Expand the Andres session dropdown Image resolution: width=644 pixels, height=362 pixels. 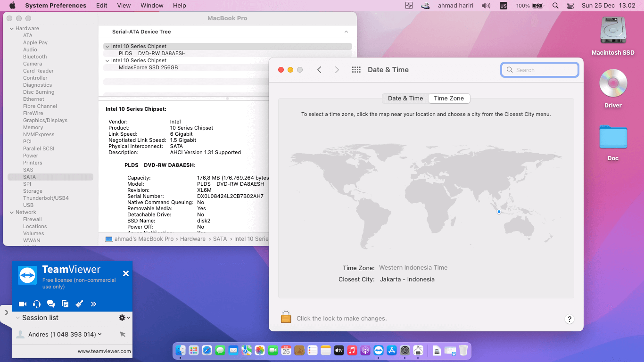[x=99, y=334]
